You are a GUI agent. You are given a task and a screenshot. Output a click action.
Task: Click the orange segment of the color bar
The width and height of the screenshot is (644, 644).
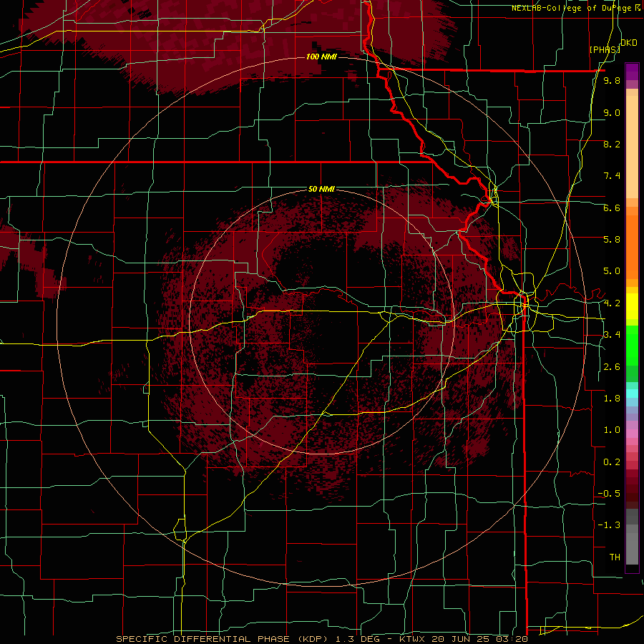(x=632, y=246)
